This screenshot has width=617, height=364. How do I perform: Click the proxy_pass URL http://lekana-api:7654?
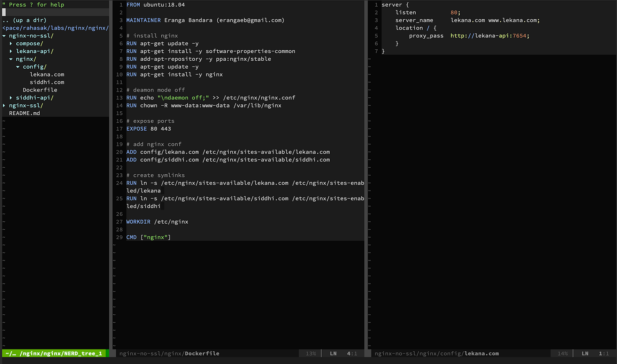pyautogui.click(x=490, y=36)
